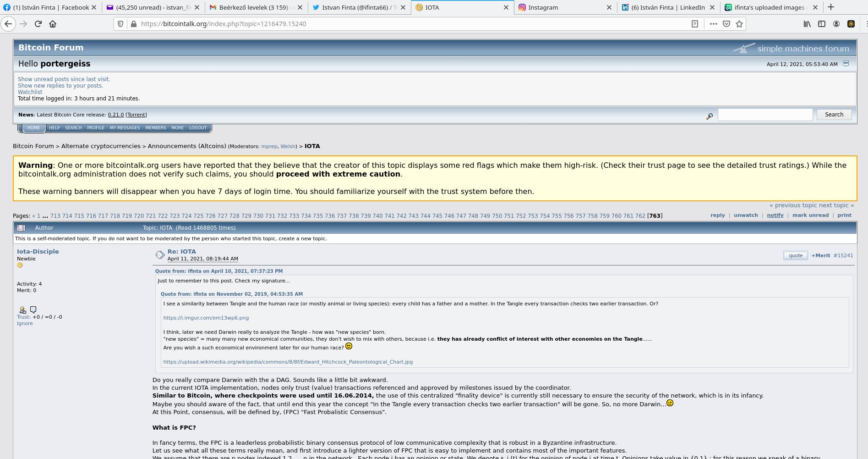The width and height of the screenshot is (868, 459).
Task: Send Iota-Disciple a personal message
Action: click(x=33, y=310)
